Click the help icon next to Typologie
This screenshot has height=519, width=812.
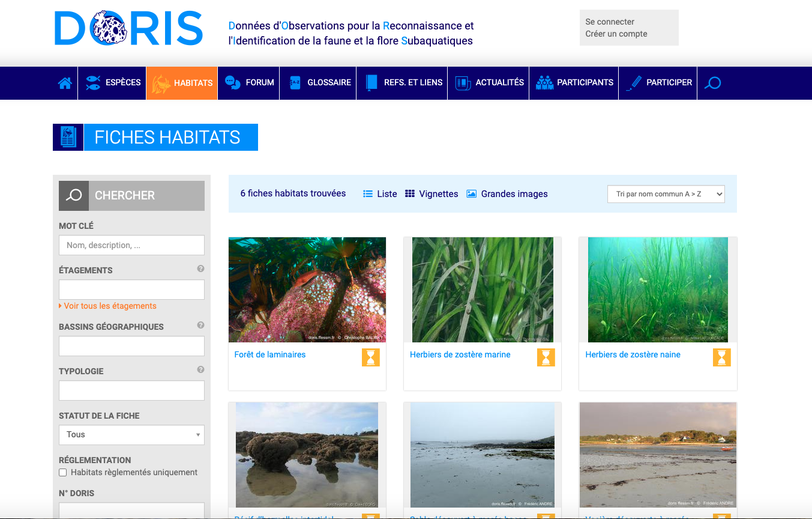click(200, 370)
